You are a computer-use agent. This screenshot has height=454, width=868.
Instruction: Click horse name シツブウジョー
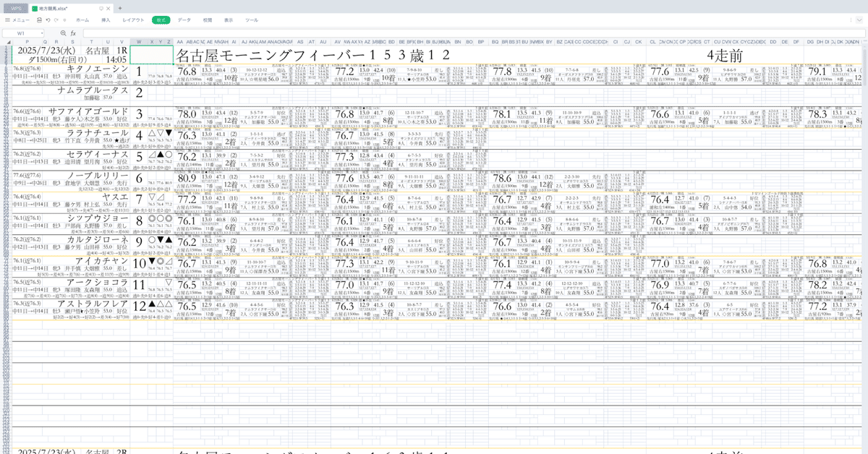tap(97, 218)
